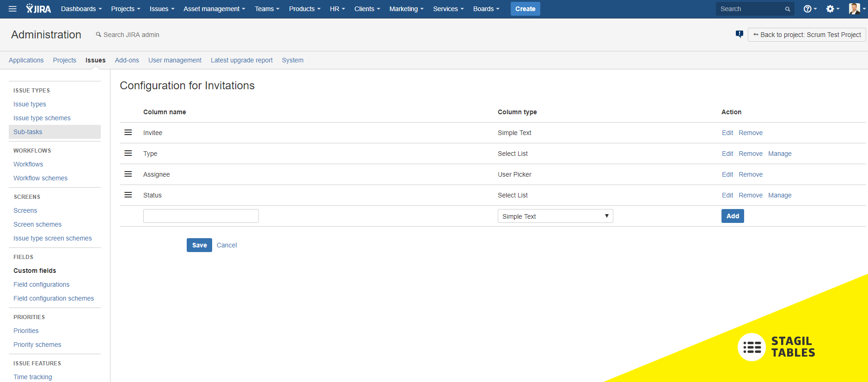Click the Save button
Image resolution: width=868 pixels, height=382 pixels.
[x=199, y=245]
